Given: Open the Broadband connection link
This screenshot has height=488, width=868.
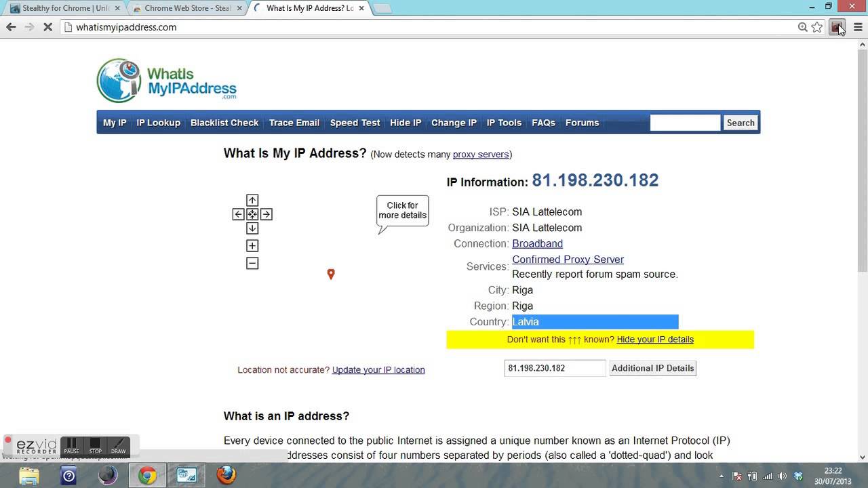Looking at the screenshot, I should click(x=537, y=243).
